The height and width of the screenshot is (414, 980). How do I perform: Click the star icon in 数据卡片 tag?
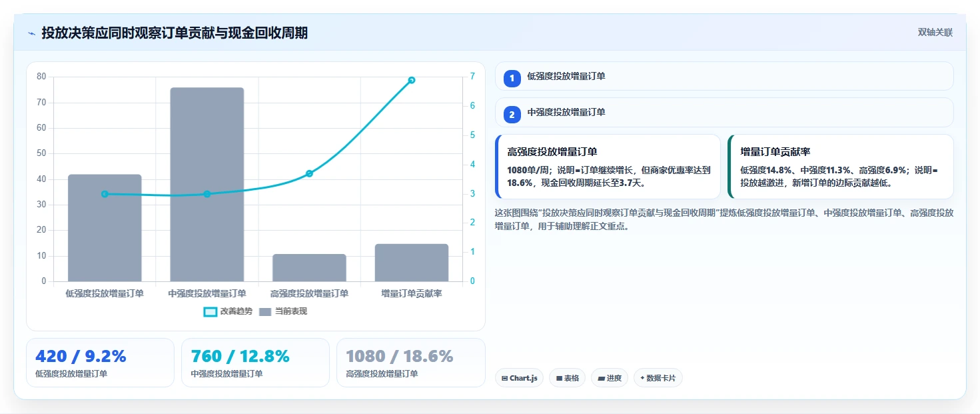click(x=642, y=378)
